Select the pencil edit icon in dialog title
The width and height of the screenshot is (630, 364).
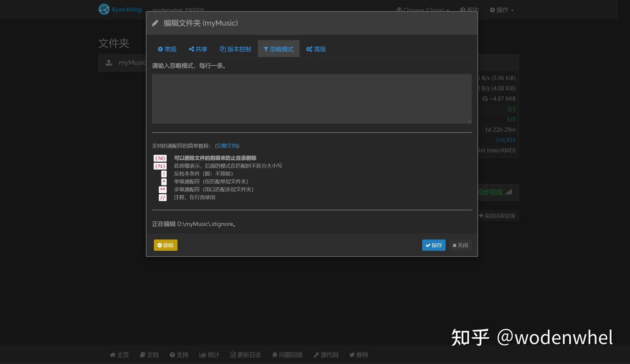155,23
